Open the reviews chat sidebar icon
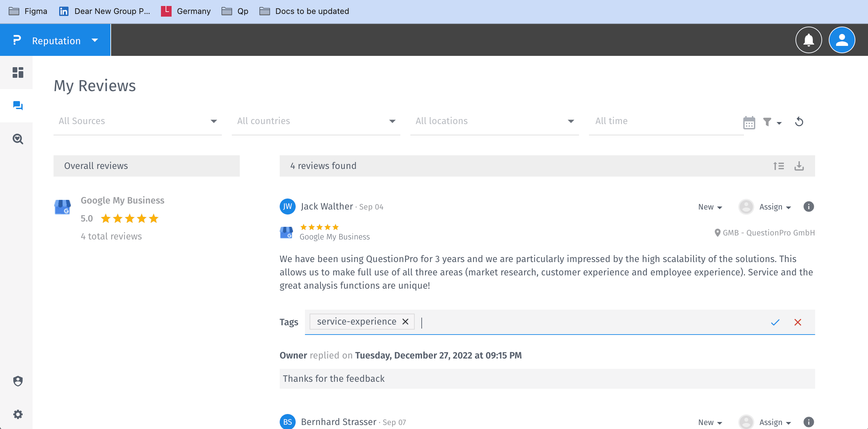Viewport: 868px width, 429px height. [18, 106]
